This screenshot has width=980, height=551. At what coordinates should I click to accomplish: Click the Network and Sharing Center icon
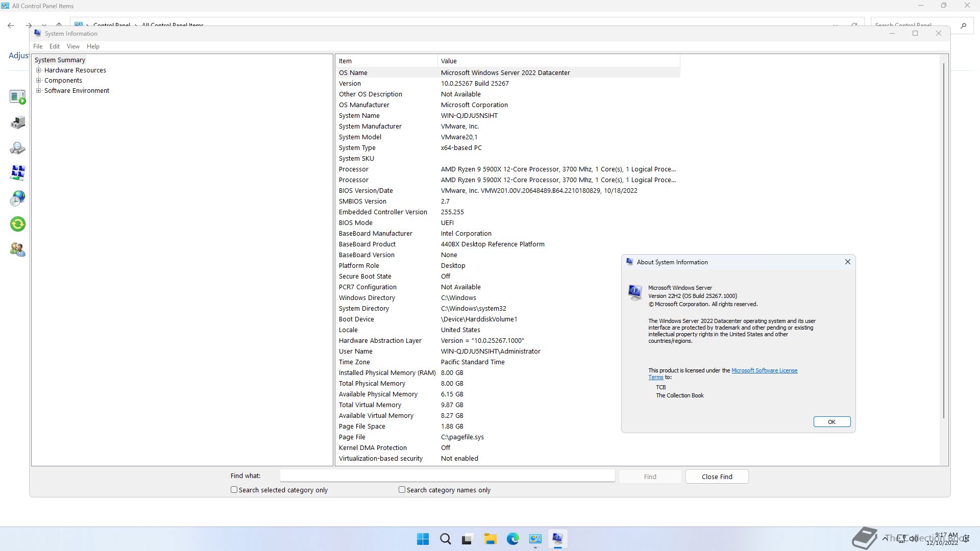click(x=17, y=173)
